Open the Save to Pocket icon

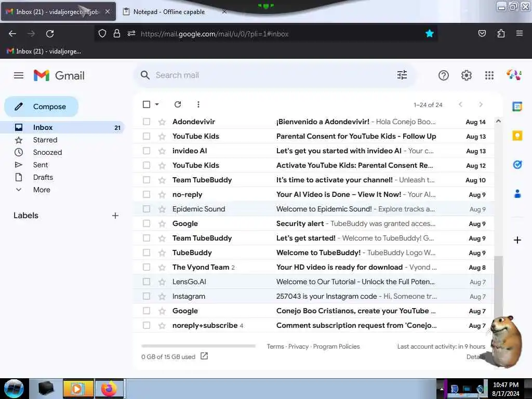click(x=482, y=33)
